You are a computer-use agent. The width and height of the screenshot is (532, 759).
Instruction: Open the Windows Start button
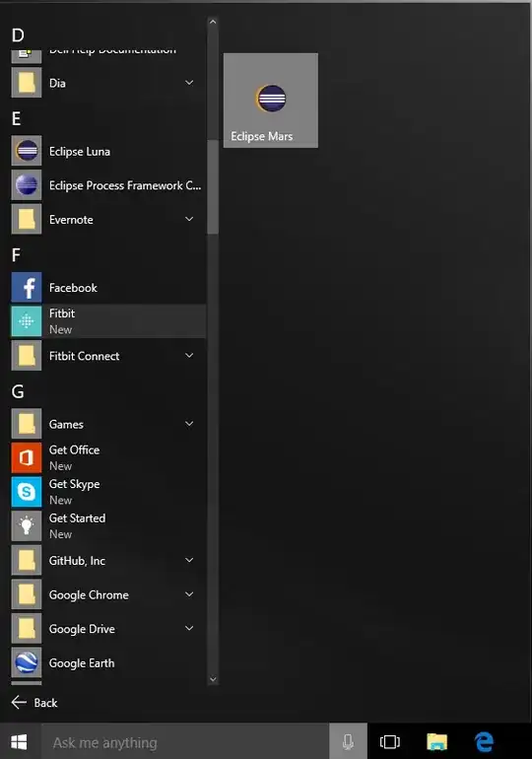pos(19,741)
